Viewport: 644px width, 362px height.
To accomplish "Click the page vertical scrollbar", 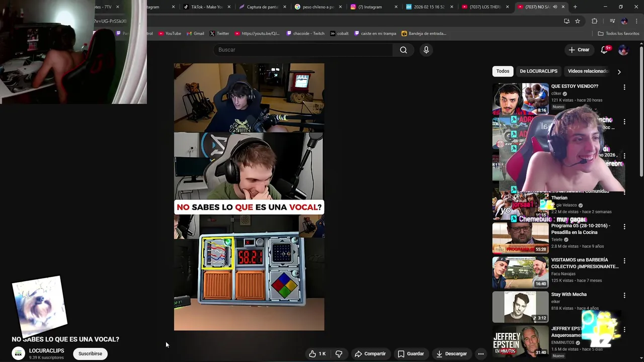I will 641,111.
